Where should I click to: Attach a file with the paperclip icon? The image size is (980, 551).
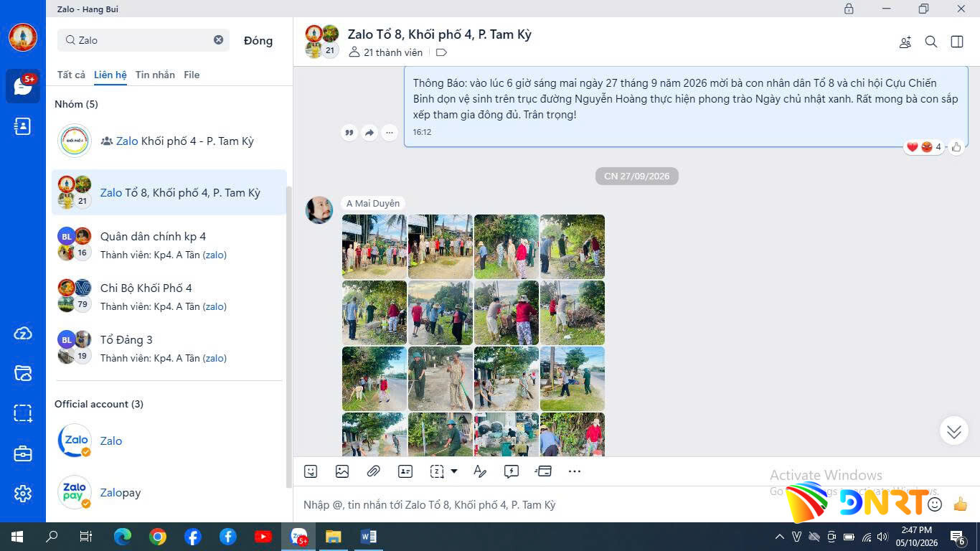[x=373, y=471]
